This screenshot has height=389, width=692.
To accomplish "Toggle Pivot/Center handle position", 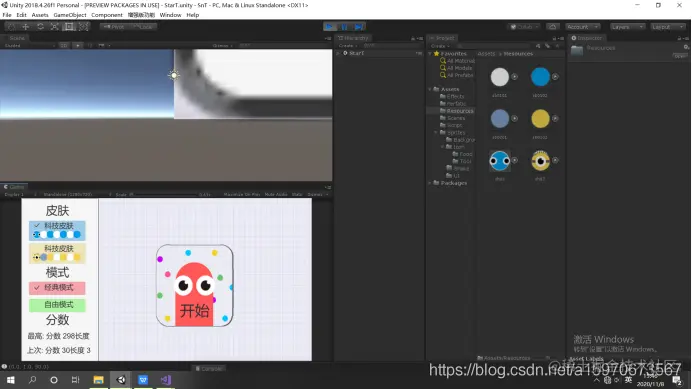I will click(x=114, y=27).
